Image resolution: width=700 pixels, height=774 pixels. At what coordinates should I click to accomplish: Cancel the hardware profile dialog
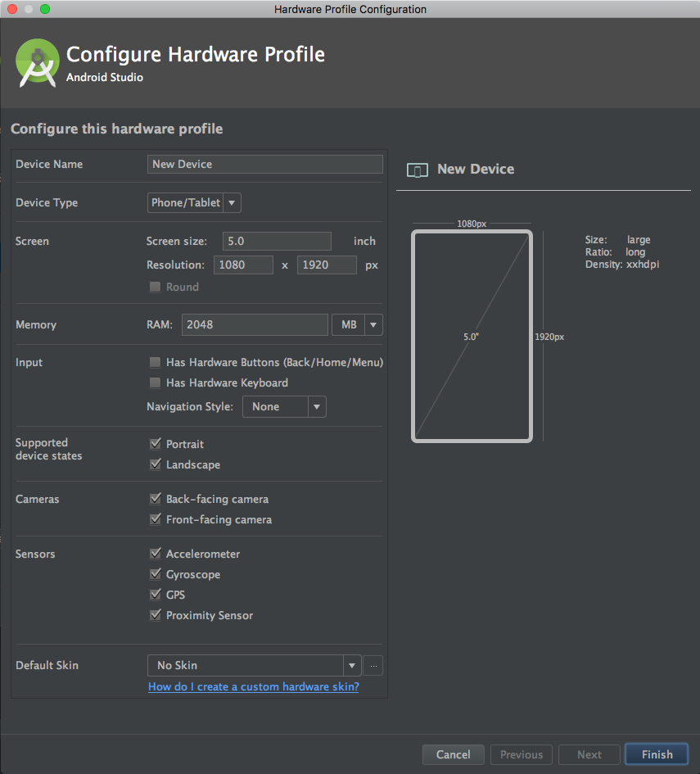[x=454, y=754]
